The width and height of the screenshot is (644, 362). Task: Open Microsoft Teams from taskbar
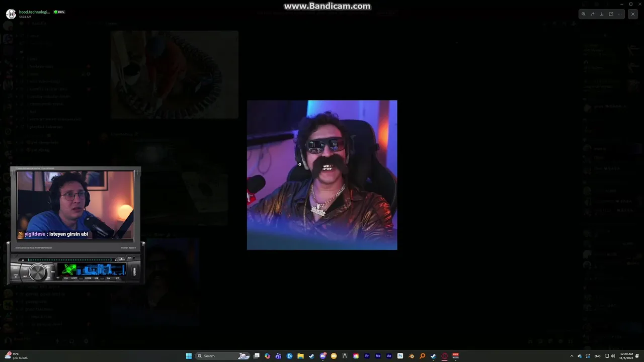(x=278, y=356)
